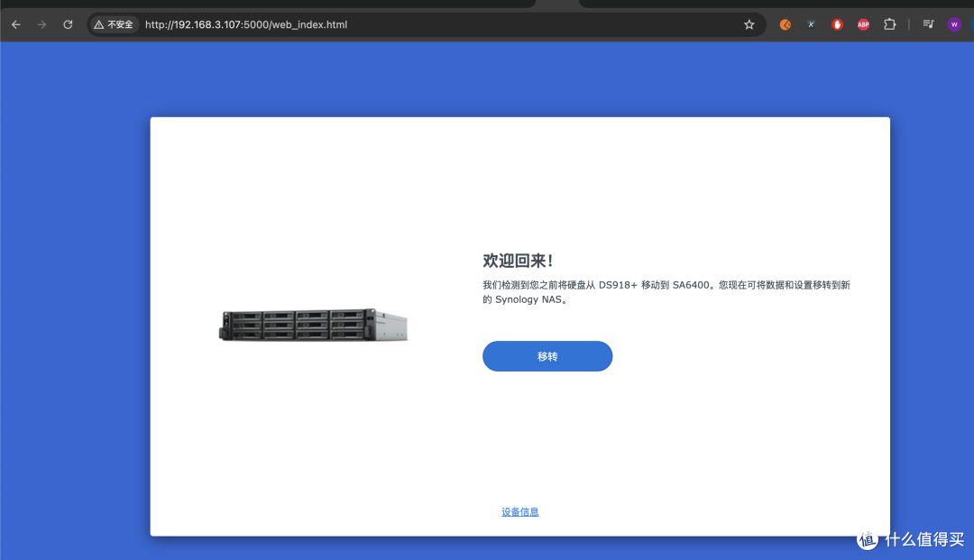Click the SA6400 NAS device image
Screen dimensions: 974x560
click(313, 325)
